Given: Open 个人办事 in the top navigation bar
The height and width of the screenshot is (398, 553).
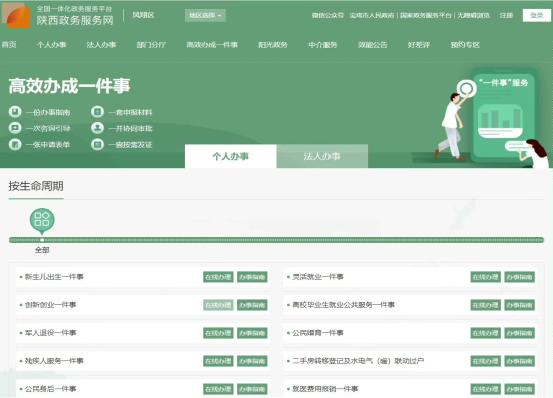Looking at the screenshot, I should [x=51, y=45].
